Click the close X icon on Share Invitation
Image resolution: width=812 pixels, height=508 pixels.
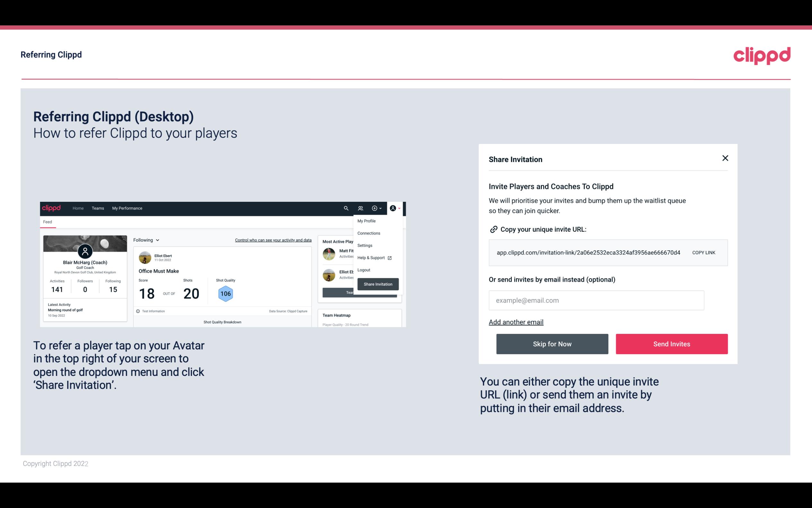pos(725,158)
